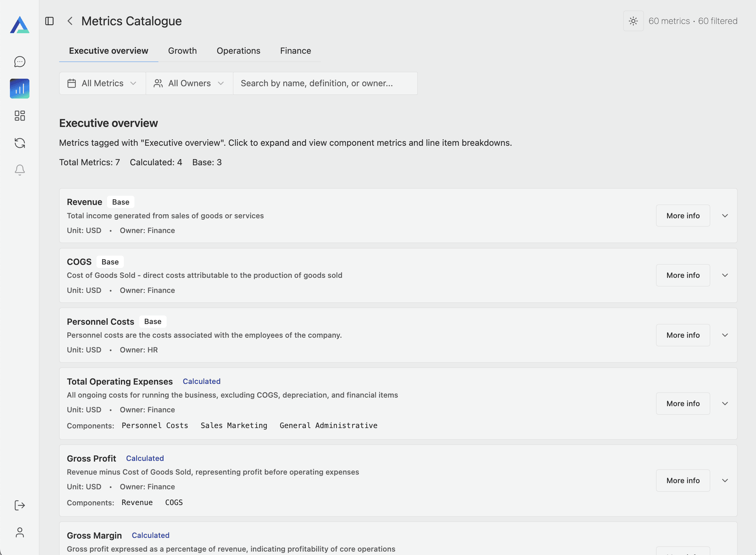Click More info for Total Operating Expenses
This screenshot has height=555, width=756.
point(683,403)
